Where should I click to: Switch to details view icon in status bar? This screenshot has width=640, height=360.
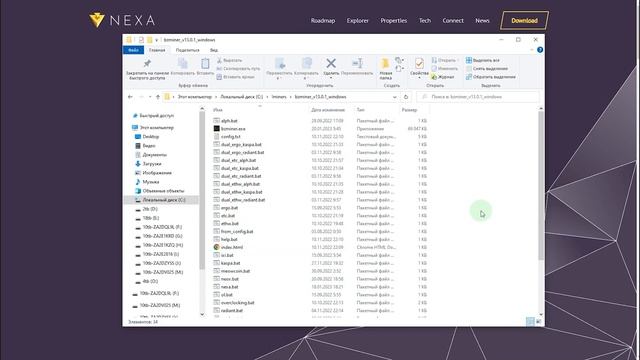[x=530, y=322]
